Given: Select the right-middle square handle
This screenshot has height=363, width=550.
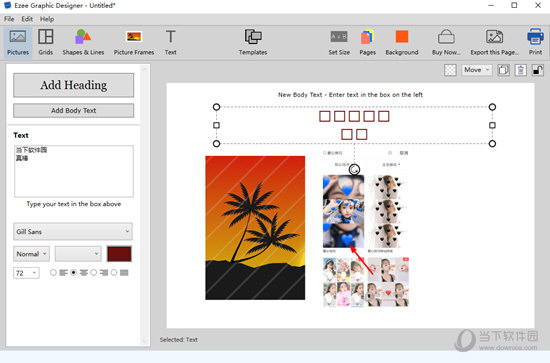Looking at the screenshot, I should coord(492,125).
